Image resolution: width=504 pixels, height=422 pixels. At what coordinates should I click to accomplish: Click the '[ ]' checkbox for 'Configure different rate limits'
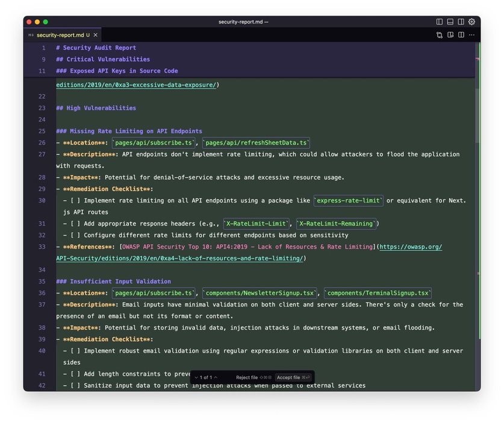[x=75, y=235]
